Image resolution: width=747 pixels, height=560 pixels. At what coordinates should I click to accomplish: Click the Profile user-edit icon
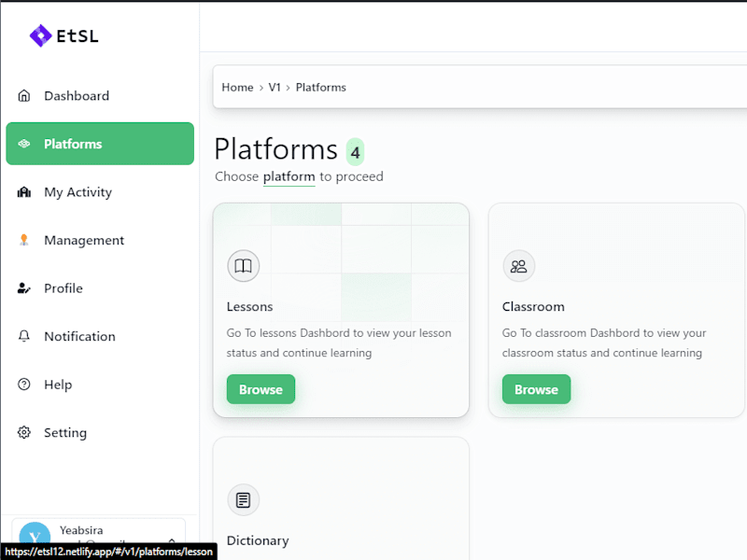[24, 288]
